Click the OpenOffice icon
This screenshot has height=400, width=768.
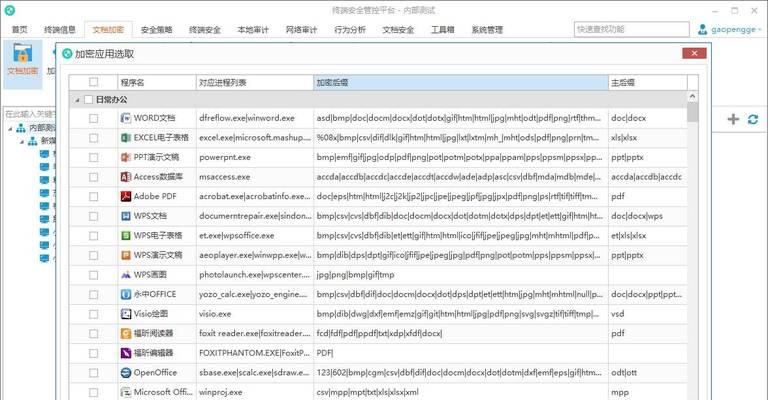point(126,373)
